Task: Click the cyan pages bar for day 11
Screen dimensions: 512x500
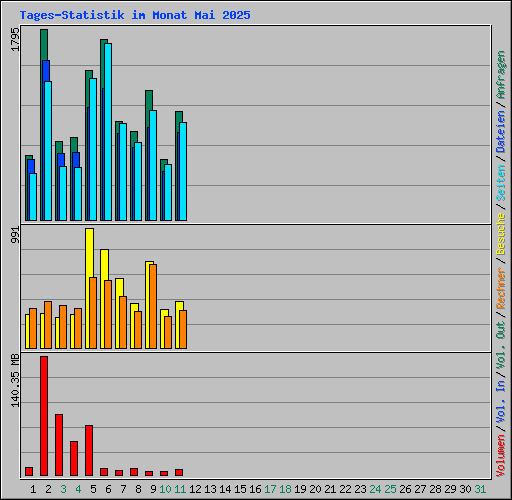Action: click(x=183, y=171)
